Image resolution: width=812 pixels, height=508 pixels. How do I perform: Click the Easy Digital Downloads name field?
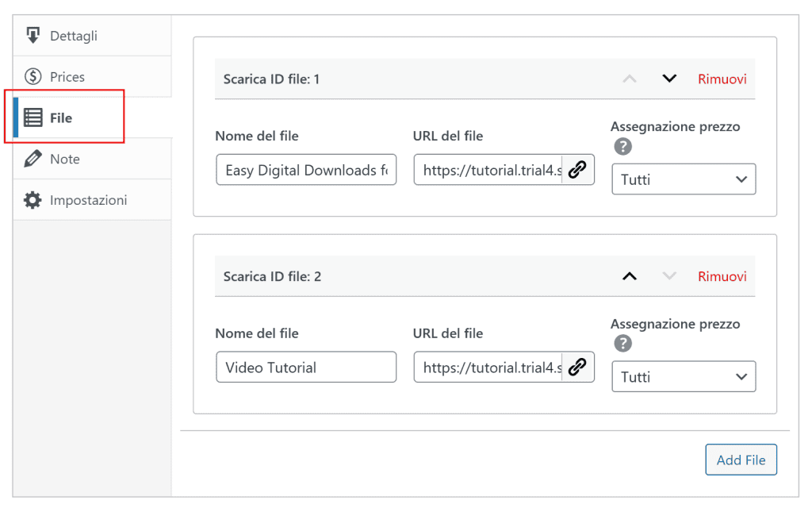tap(305, 170)
